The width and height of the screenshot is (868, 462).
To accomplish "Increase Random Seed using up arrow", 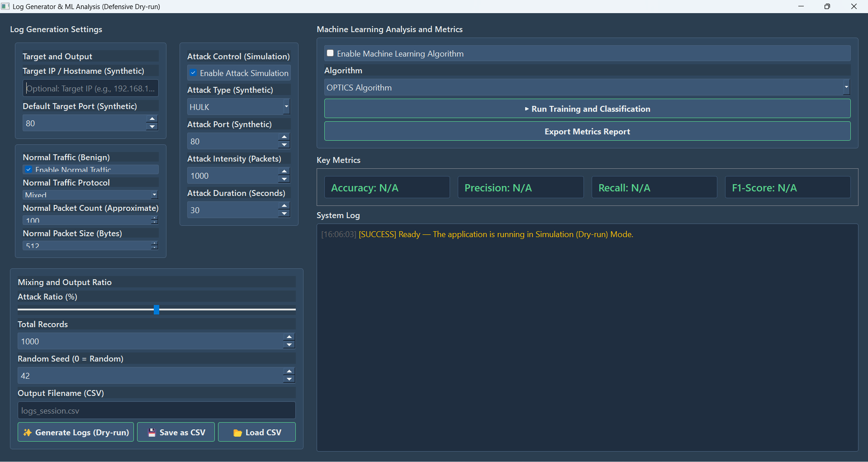I will click(x=289, y=372).
